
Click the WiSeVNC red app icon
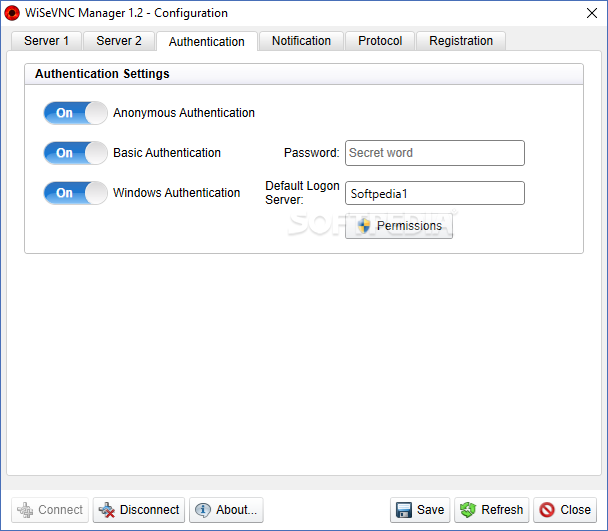12,13
